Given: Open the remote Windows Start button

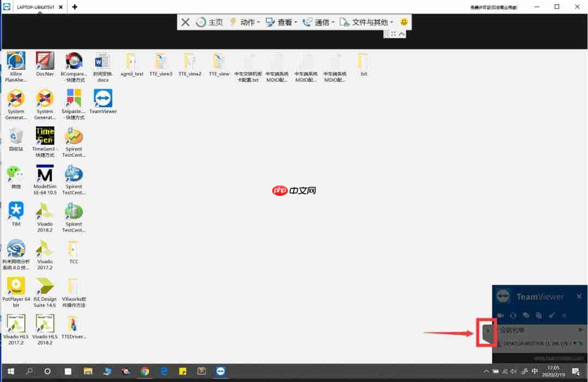Looking at the screenshot, I should [x=10, y=371].
